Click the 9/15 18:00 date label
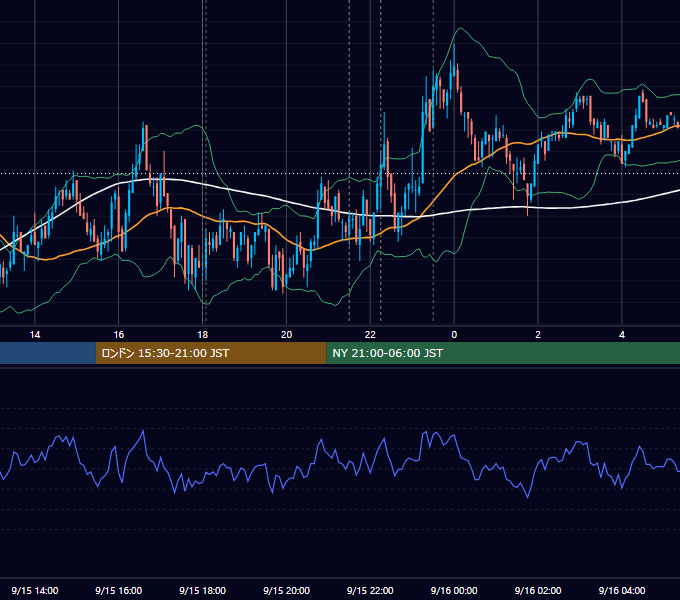Image resolution: width=680 pixels, height=600 pixels. pos(203,590)
